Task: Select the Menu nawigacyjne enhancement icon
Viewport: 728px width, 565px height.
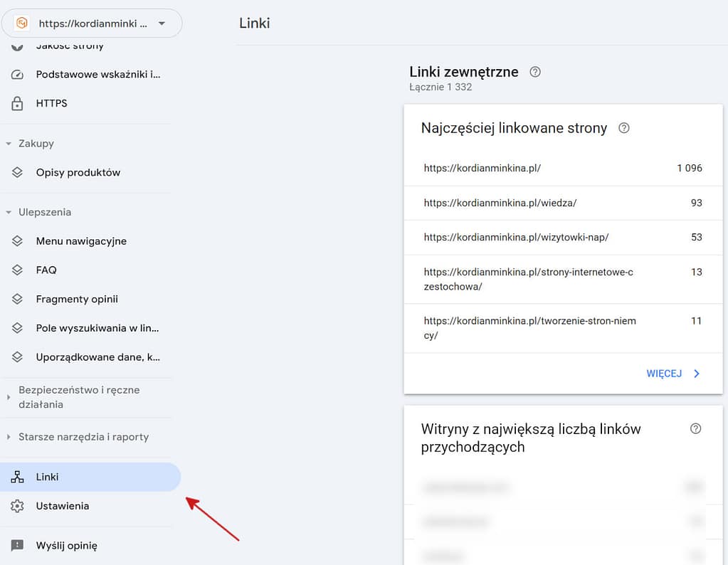Action: 17,241
